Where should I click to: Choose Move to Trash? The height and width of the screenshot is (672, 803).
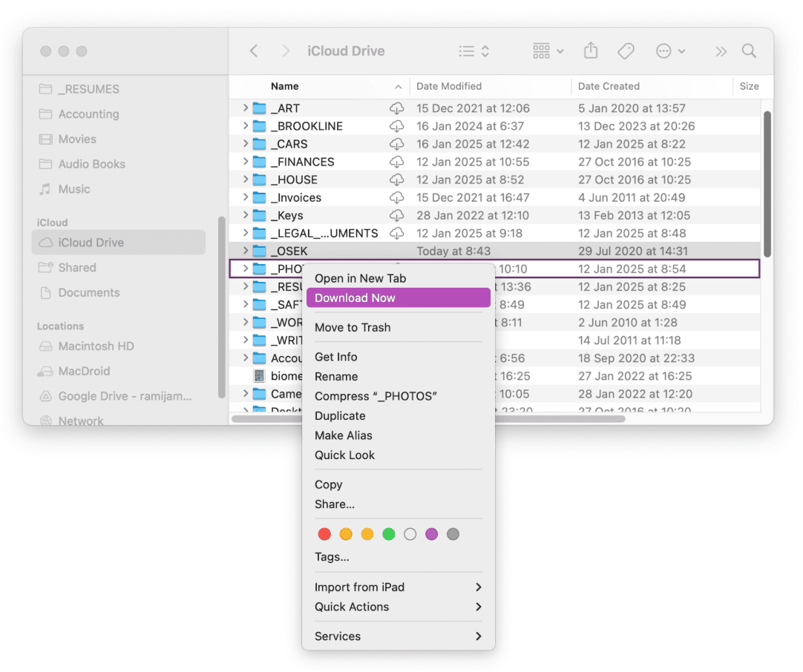tap(398, 328)
